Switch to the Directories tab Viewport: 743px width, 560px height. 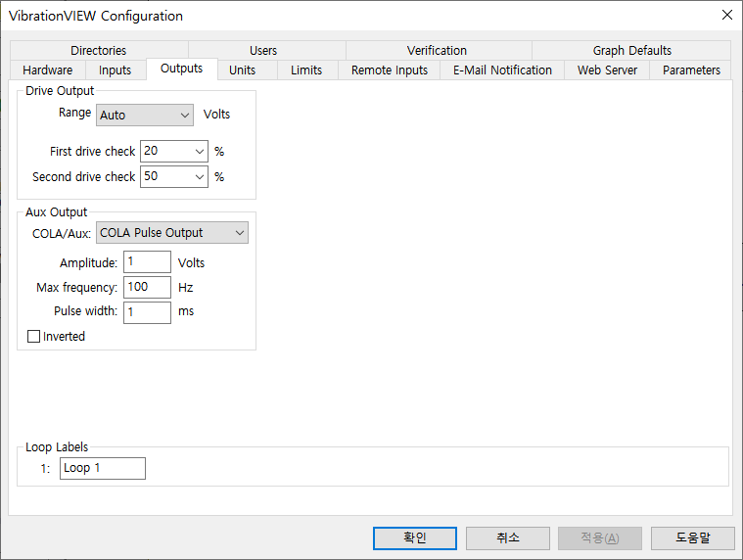99,50
